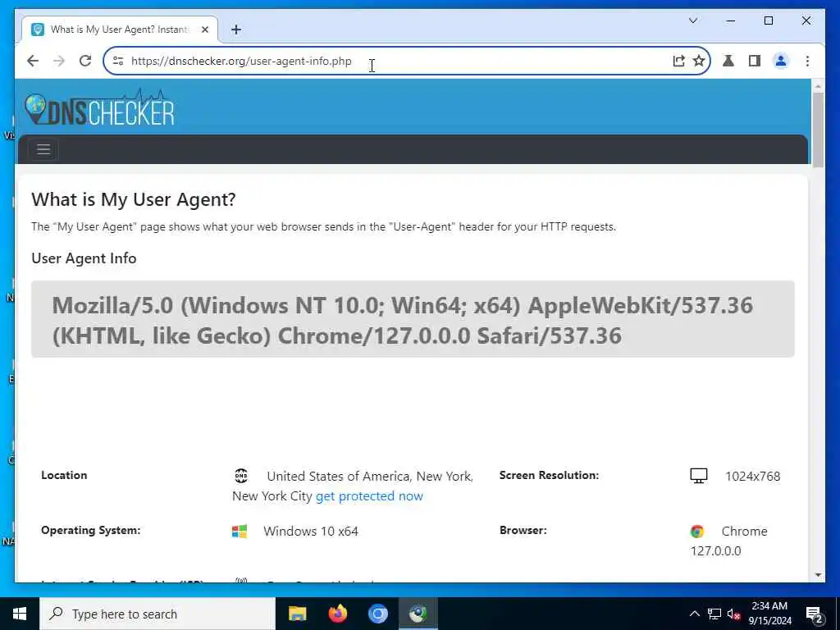840x630 pixels.
Task: Click the Windows logo beside Windows 10 x64
Action: pos(239,531)
